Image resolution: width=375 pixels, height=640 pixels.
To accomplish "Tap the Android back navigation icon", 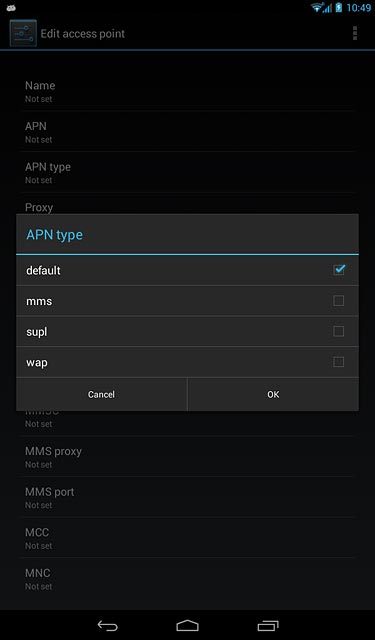I will tap(108, 625).
